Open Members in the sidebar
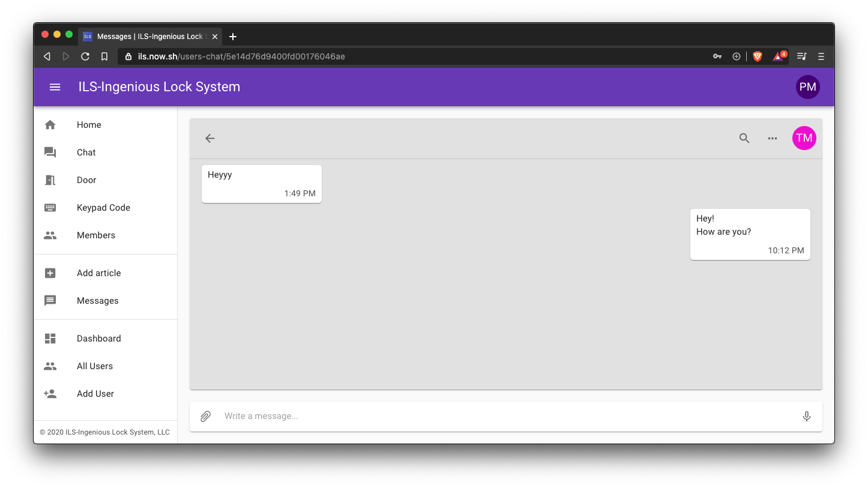Viewport: 868px width, 488px height. (96, 235)
